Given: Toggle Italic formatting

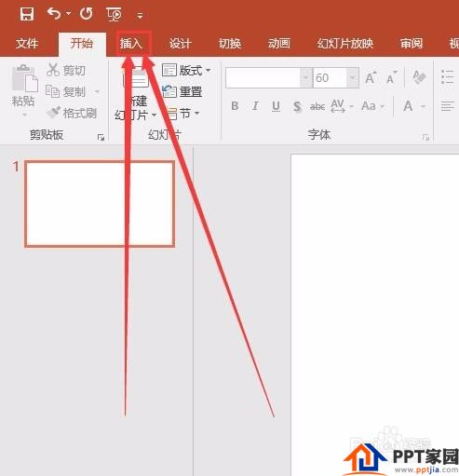Looking at the screenshot, I should 255,106.
